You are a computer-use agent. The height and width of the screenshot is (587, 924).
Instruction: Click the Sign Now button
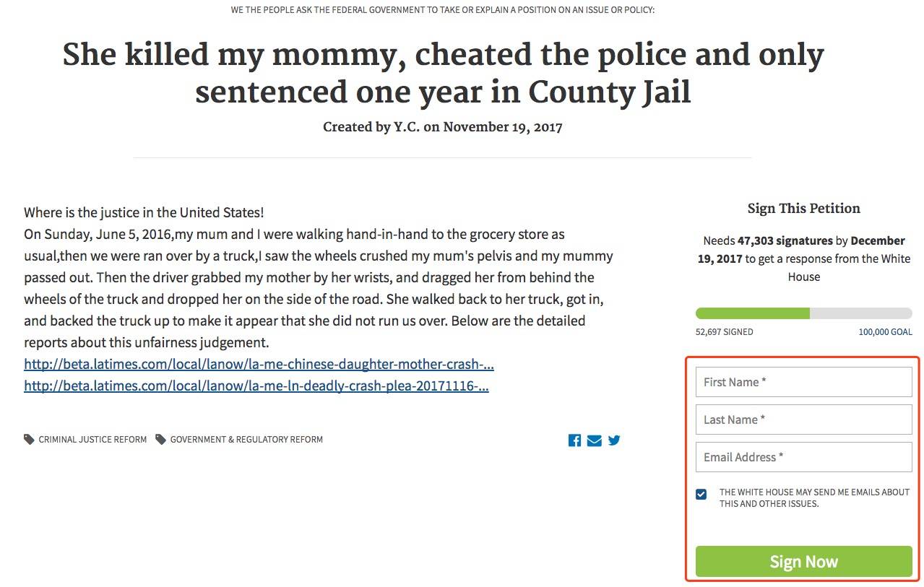click(803, 562)
